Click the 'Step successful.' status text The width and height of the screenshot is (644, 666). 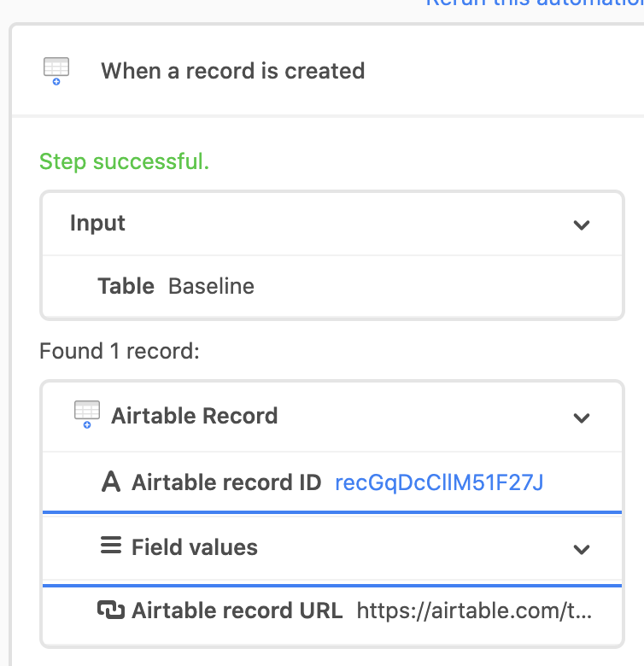(x=125, y=161)
